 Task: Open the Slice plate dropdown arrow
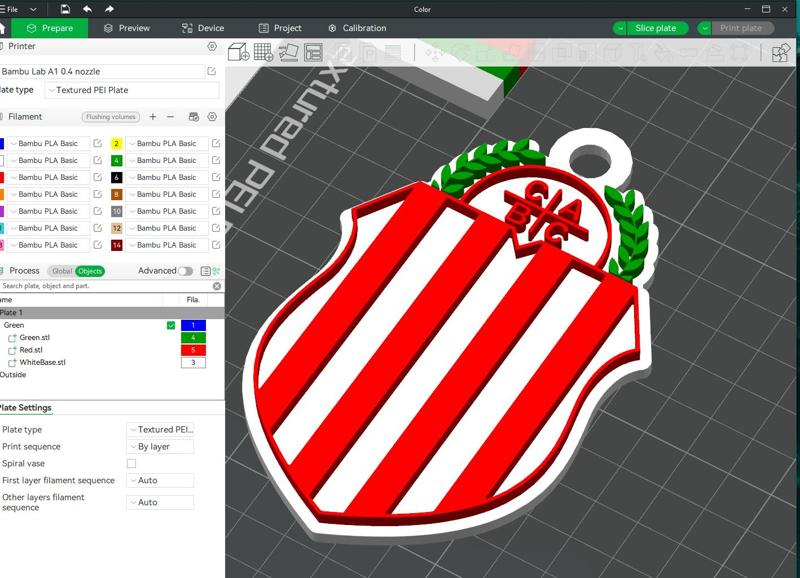point(620,28)
